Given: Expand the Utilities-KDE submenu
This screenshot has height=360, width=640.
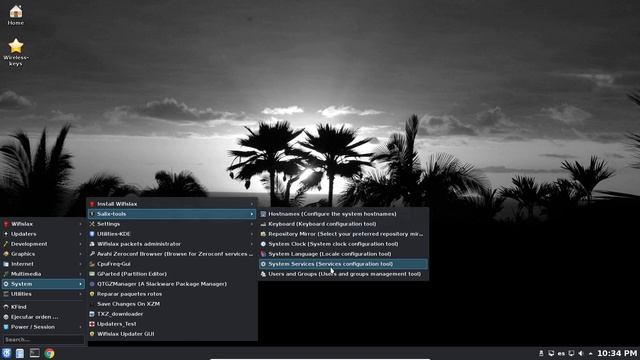Looking at the screenshot, I should tap(172, 234).
